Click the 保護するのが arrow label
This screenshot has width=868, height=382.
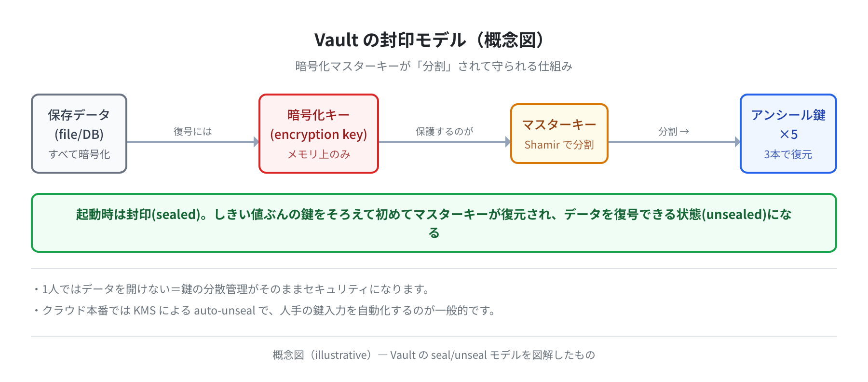click(x=445, y=131)
